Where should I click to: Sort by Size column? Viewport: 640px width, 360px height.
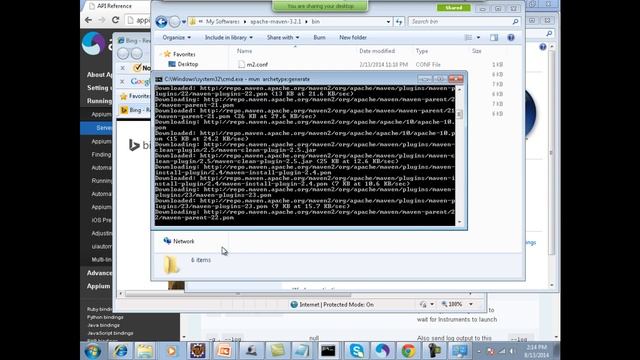pos(476,51)
